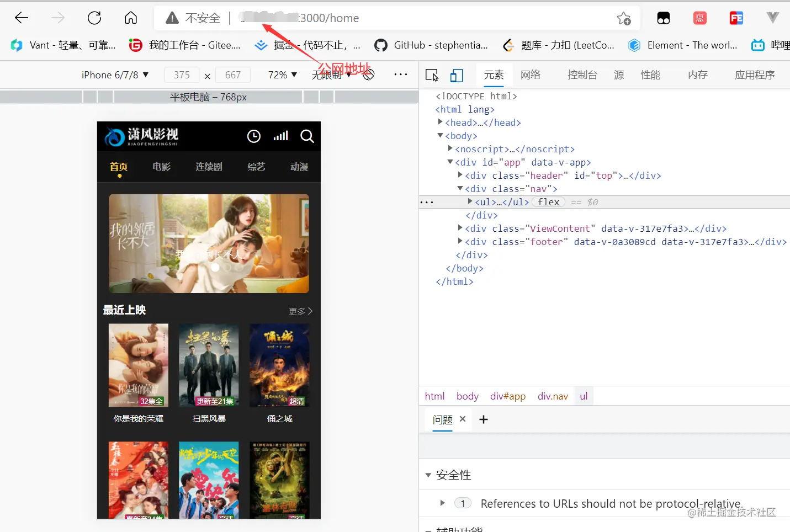Image resolution: width=790 pixels, height=532 pixels.
Task: Reload the page with the refresh icon
Action: tap(94, 18)
